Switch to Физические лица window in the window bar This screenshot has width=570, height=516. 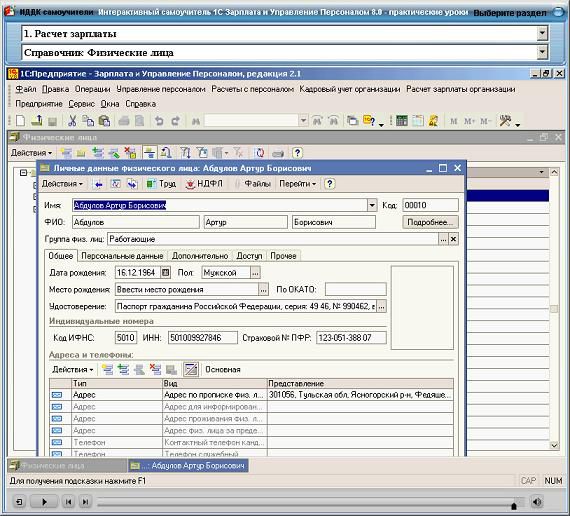tap(67, 466)
